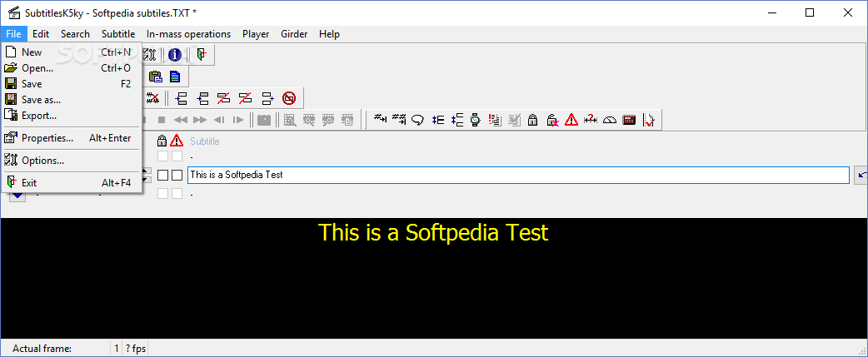Click the double hash-arrow go-to icon

399,119
